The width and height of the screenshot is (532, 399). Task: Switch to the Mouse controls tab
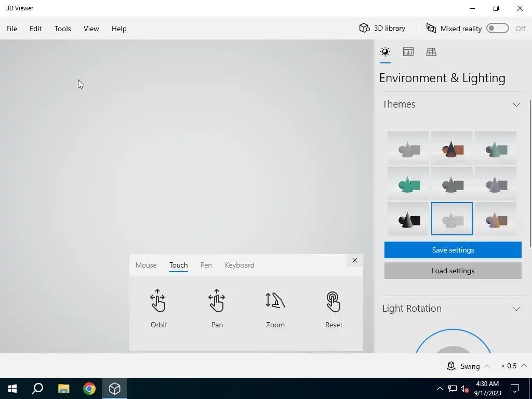pos(146,265)
